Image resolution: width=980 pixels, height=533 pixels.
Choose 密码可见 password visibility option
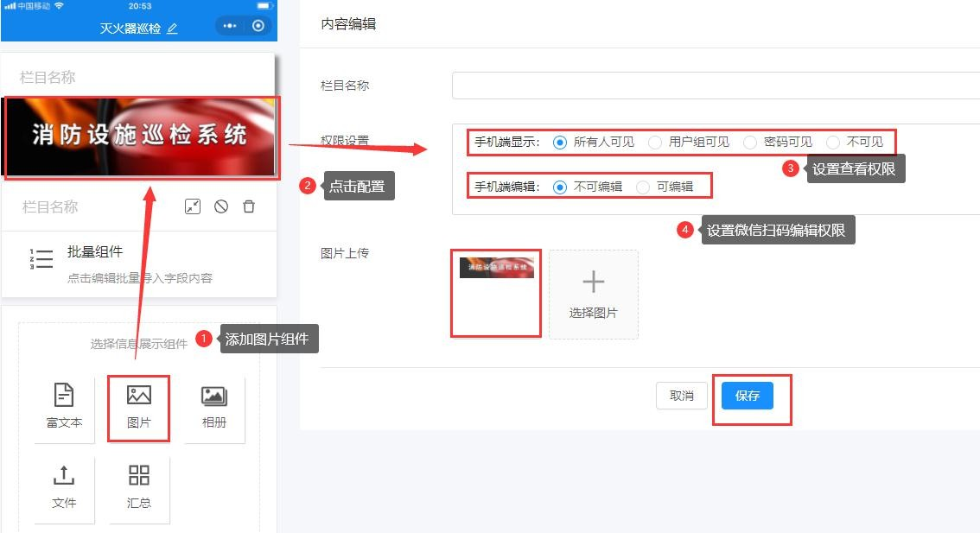coord(750,142)
